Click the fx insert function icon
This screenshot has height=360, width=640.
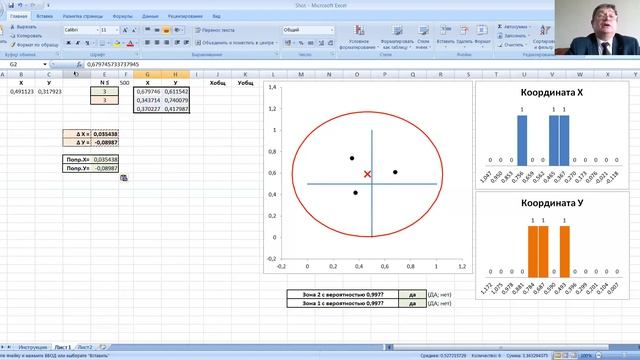79,64
